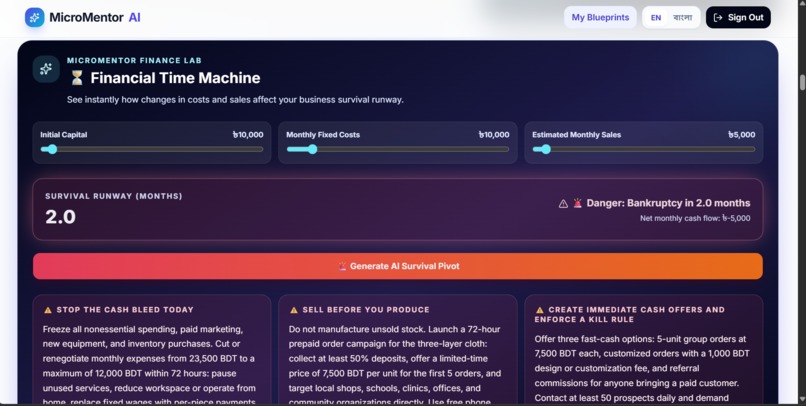Click the Initial Capital label
Image resolution: width=806 pixels, height=406 pixels.
point(64,135)
